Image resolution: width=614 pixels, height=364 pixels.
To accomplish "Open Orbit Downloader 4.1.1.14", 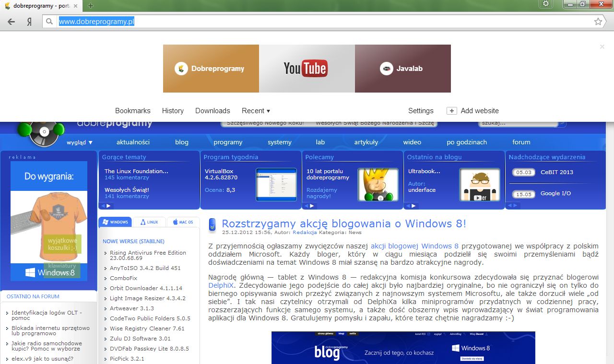I will (146, 288).
